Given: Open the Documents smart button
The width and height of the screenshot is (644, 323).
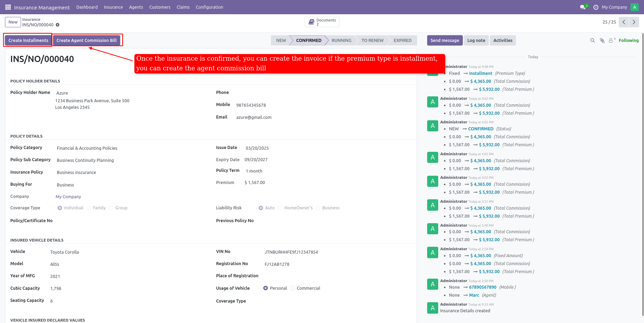Looking at the screenshot, I should [322, 22].
